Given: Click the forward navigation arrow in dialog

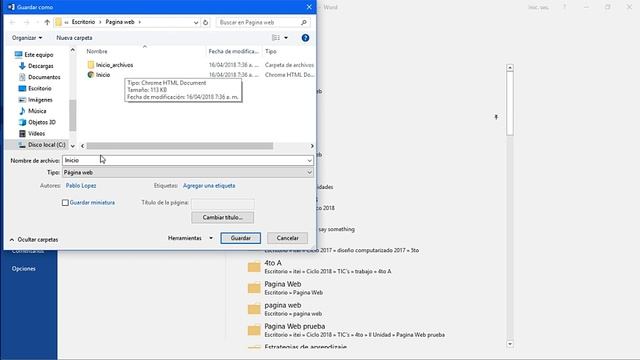Looking at the screenshot, I should (27, 22).
